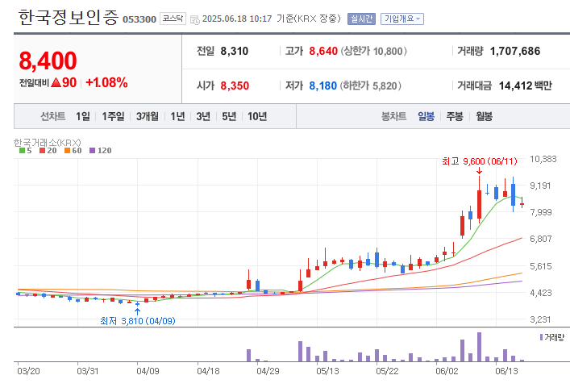Switch to 주봉 weekly candle chart
This screenshot has width=570, height=392.
click(x=455, y=116)
